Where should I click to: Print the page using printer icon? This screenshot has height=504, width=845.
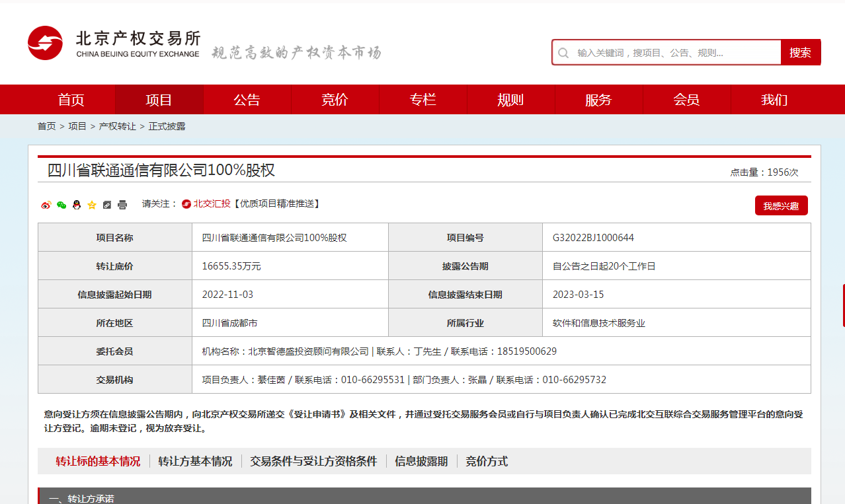click(122, 205)
